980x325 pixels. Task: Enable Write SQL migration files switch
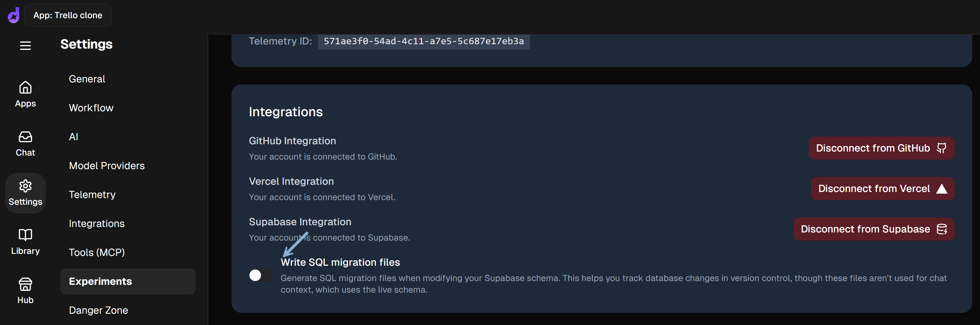(x=260, y=275)
